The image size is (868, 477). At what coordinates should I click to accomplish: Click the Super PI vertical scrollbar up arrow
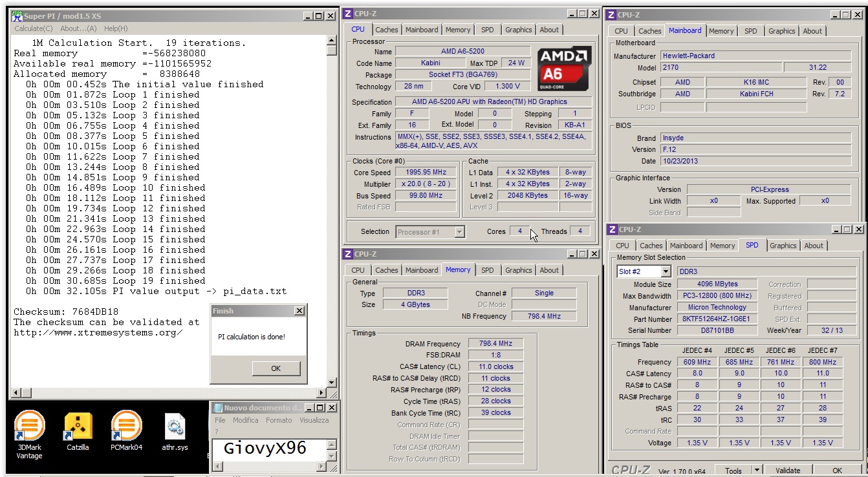[332, 39]
